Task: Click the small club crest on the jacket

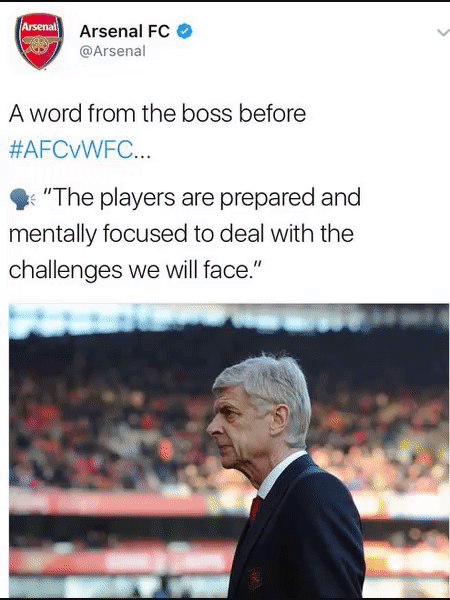Action: tap(254, 578)
